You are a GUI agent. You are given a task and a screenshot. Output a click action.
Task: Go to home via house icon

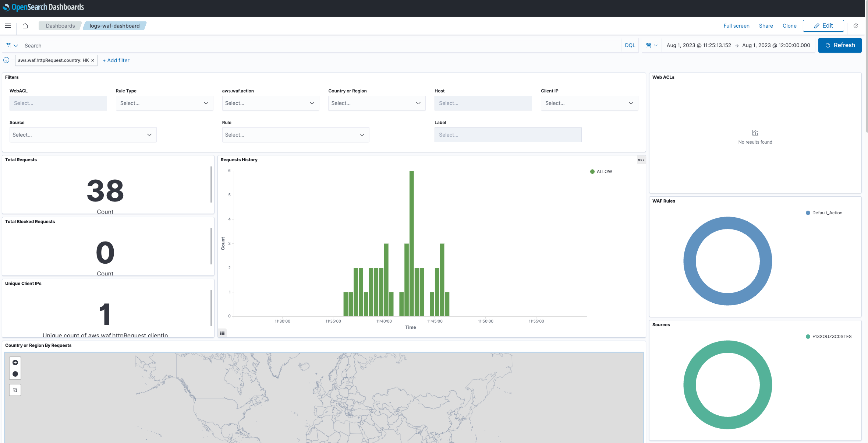(x=25, y=26)
